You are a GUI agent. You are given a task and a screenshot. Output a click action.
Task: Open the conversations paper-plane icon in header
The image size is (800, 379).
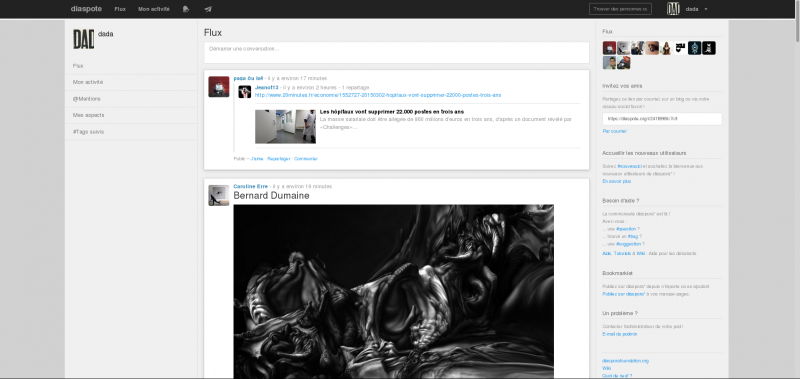click(208, 9)
